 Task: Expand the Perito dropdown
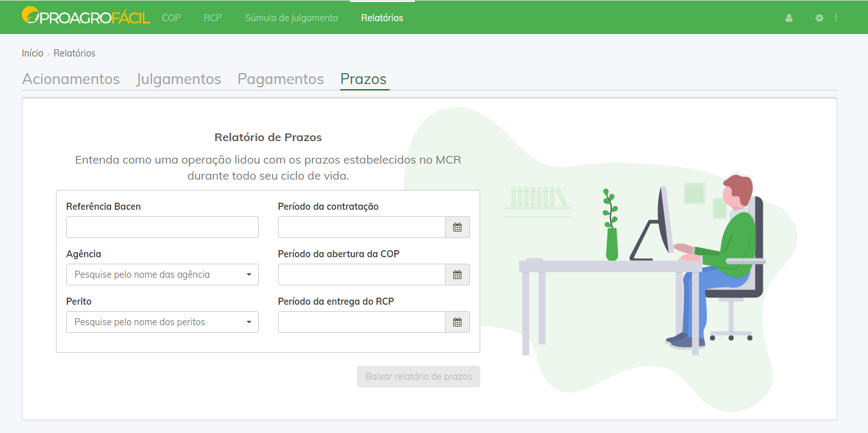(x=162, y=322)
